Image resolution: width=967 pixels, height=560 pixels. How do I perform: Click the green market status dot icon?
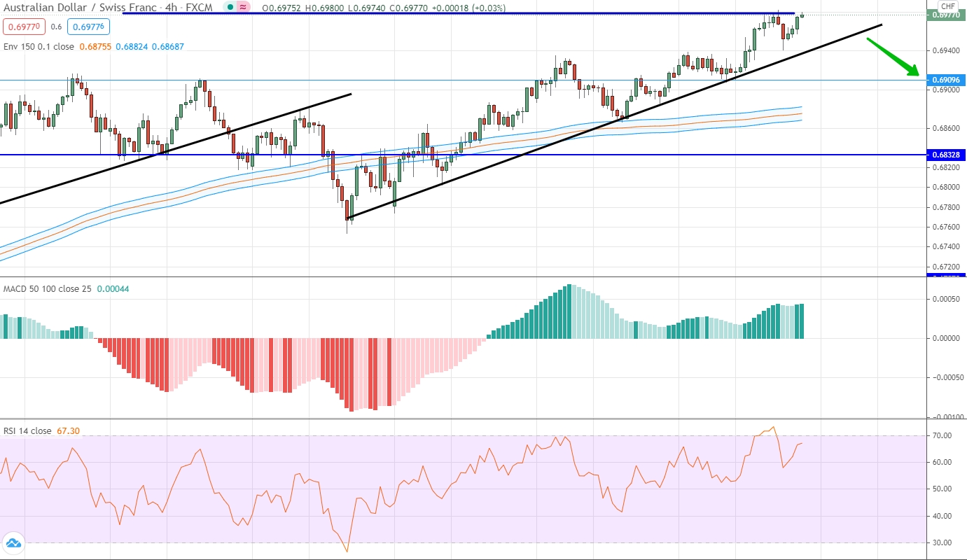coord(230,7)
